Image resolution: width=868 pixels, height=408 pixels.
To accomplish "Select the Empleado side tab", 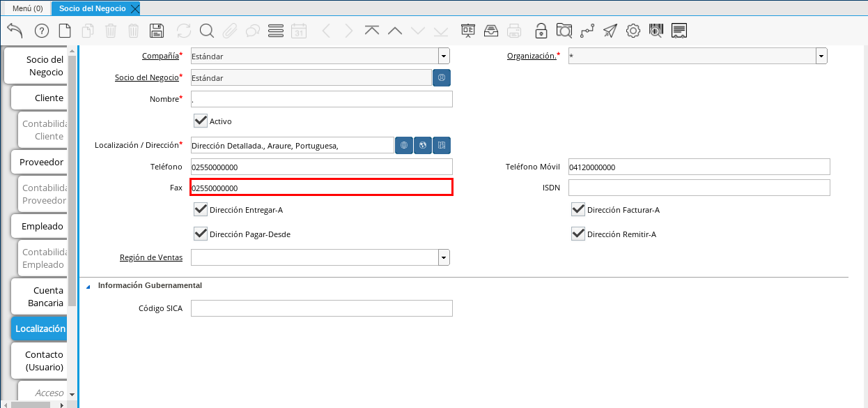I will (39, 227).
